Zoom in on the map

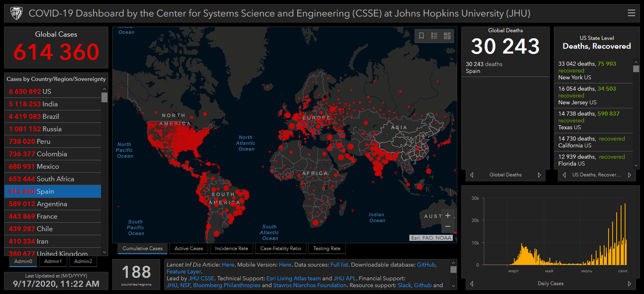(448, 215)
